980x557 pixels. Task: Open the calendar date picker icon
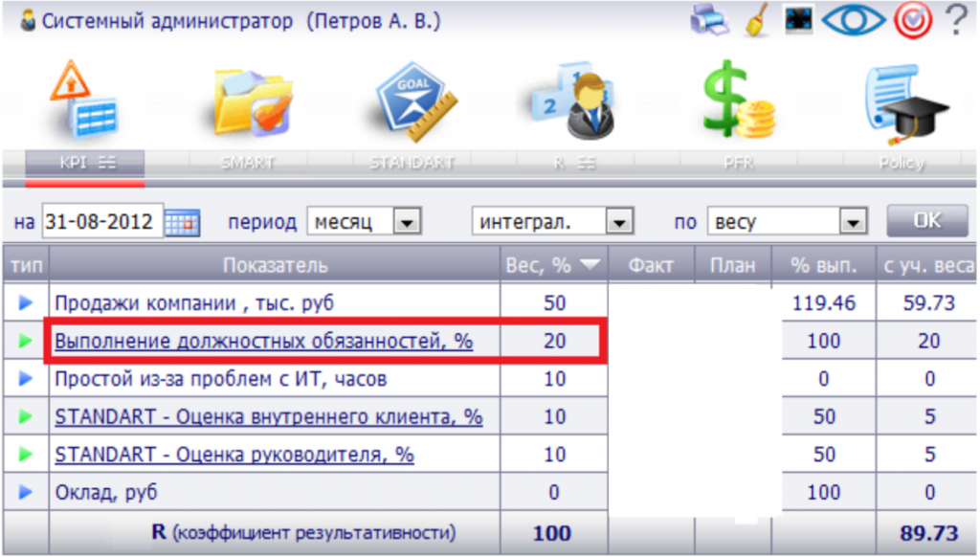click(182, 223)
